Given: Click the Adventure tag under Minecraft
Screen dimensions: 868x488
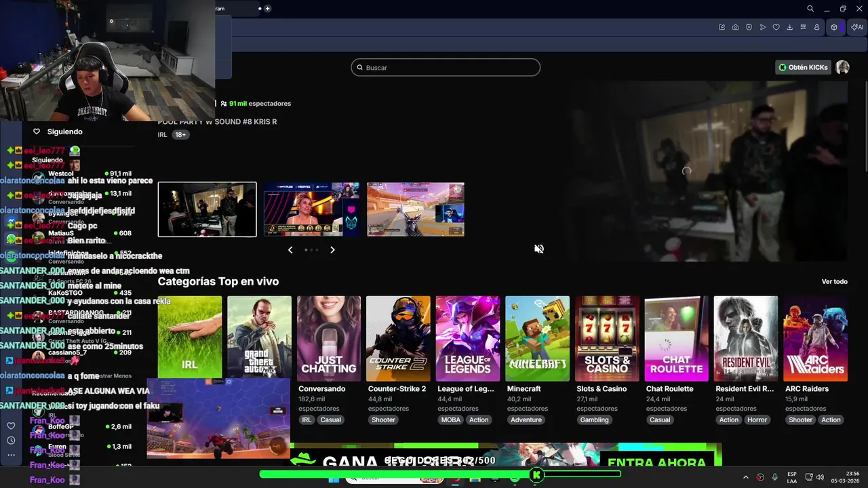Looking at the screenshot, I should (x=526, y=420).
